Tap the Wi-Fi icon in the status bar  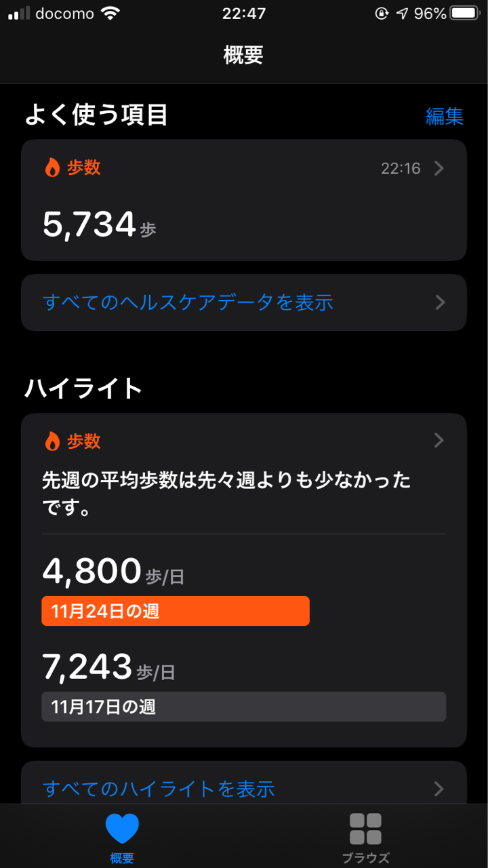pyautogui.click(x=109, y=14)
